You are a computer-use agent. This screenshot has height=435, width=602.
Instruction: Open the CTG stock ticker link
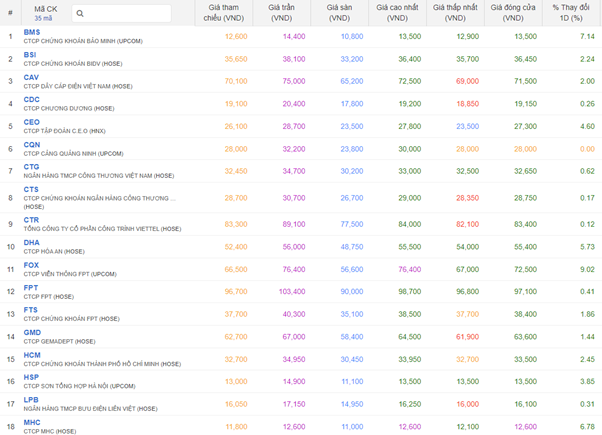tap(31, 167)
